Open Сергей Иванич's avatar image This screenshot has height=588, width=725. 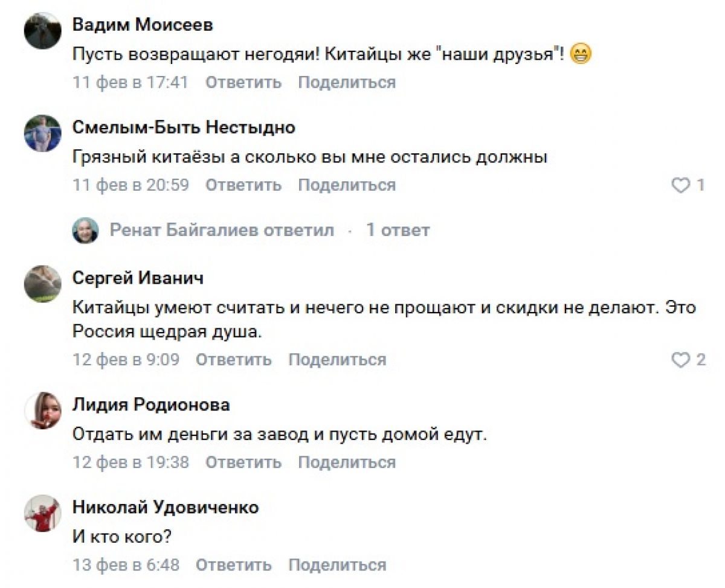(x=43, y=283)
